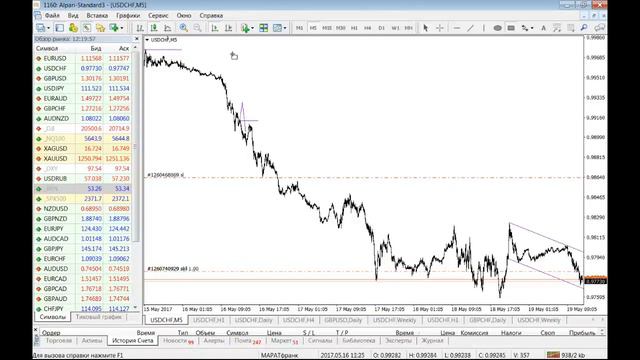
Task: Click the Market Watch vertical scrollbar
Action: coord(136,147)
